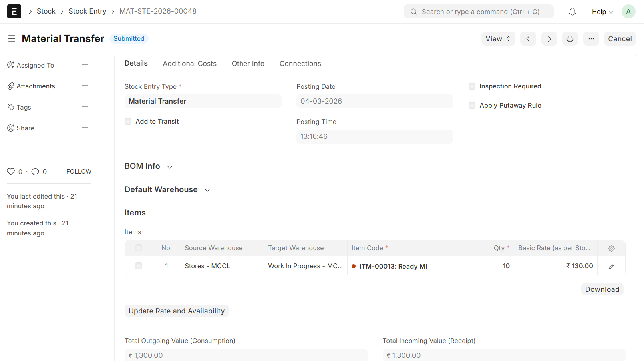Tick the Inspection Required checkbox
Screen dimensions: 644x361
click(x=472, y=86)
